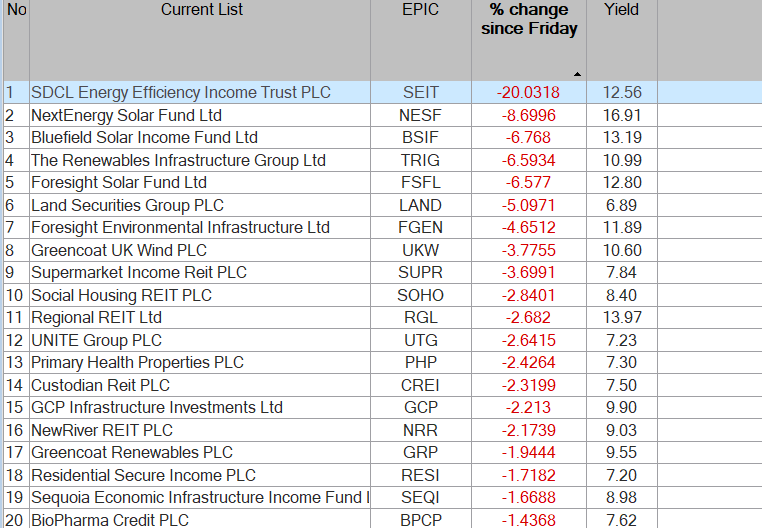Click the SUPR EPIC code
Image resolution: width=762 pixels, height=528 pixels.
pyautogui.click(x=420, y=272)
